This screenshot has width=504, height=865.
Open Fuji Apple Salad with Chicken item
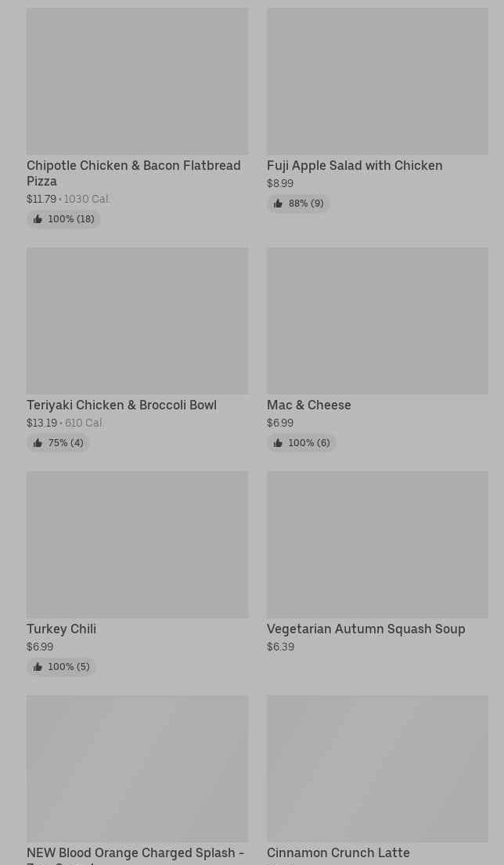[x=354, y=166]
